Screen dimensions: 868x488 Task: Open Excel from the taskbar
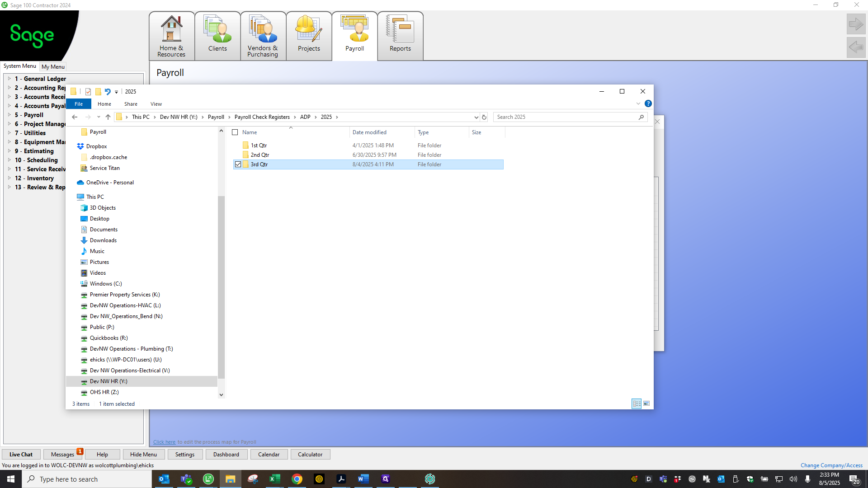(x=274, y=479)
